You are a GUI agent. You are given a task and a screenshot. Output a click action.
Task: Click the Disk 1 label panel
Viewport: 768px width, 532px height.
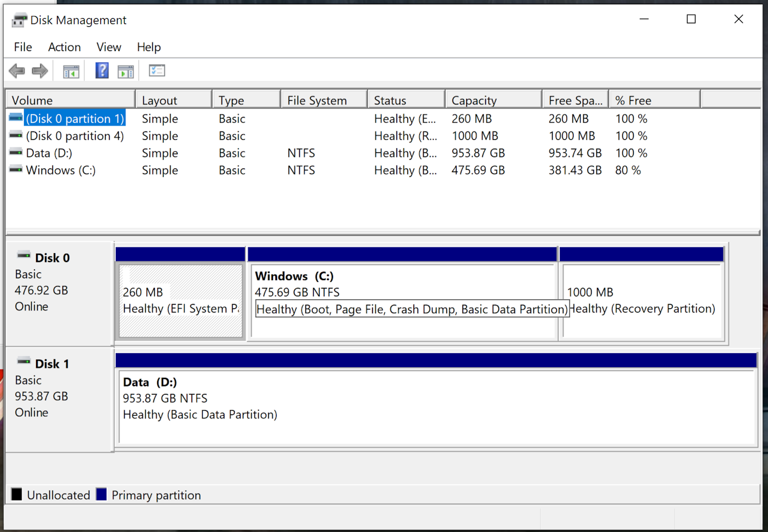[59, 398]
